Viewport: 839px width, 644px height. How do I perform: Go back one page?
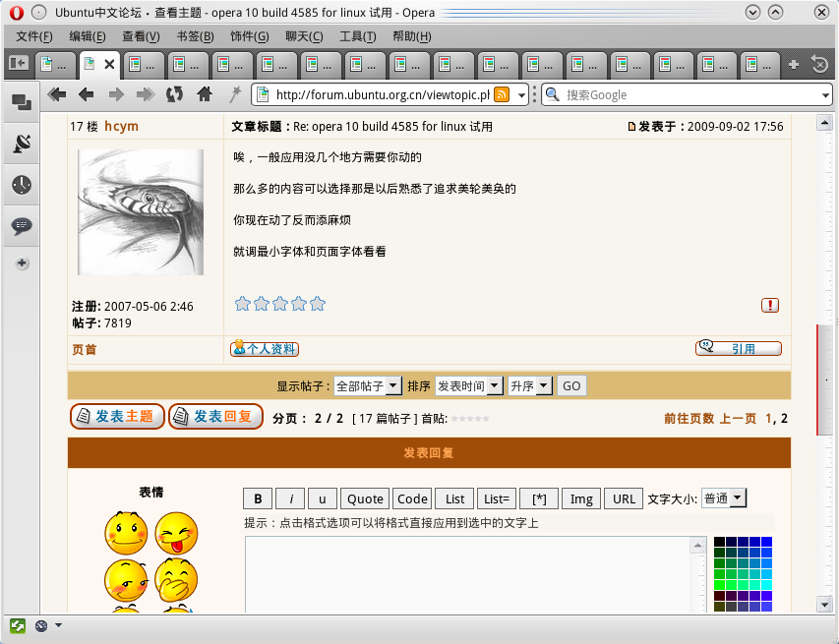coord(86,94)
